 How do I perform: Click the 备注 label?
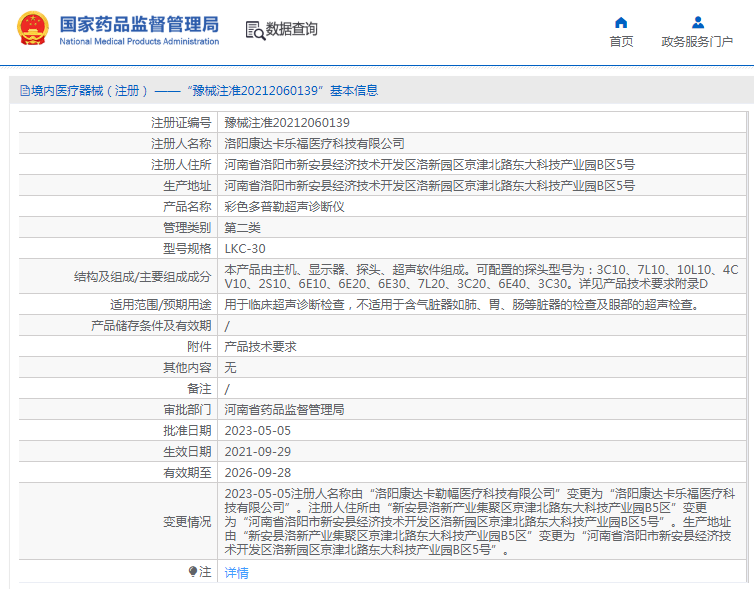click(x=199, y=388)
